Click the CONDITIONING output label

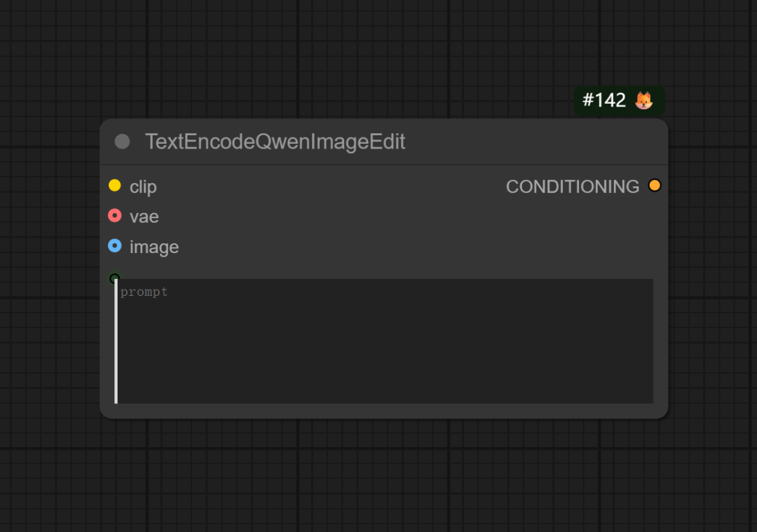pyautogui.click(x=572, y=186)
